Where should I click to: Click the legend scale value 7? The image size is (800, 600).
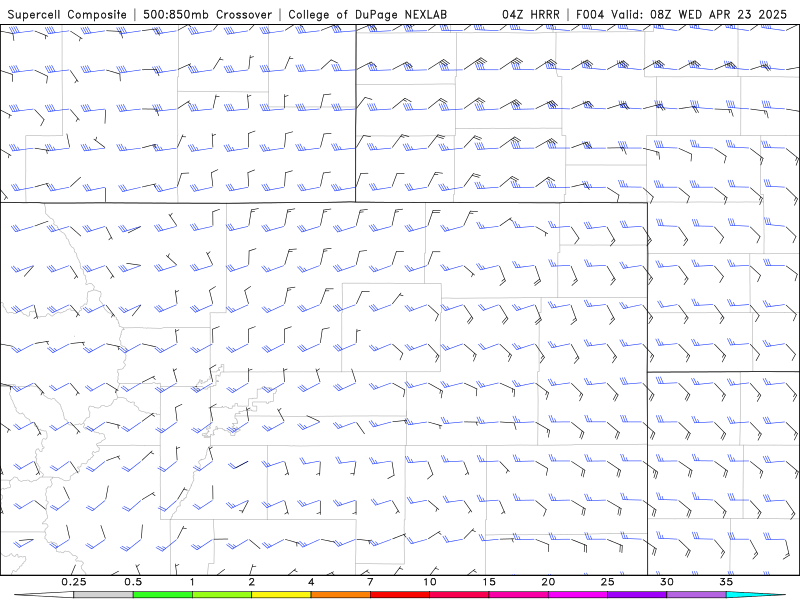(370, 582)
